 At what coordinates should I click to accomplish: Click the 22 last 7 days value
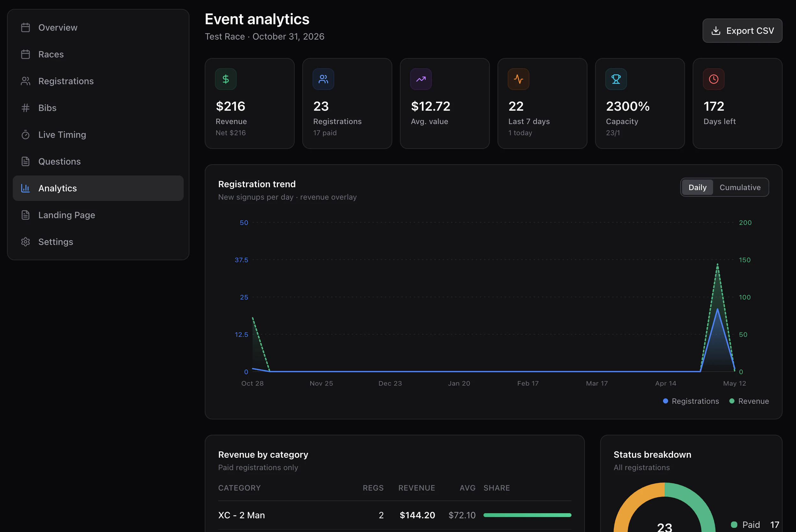point(516,106)
